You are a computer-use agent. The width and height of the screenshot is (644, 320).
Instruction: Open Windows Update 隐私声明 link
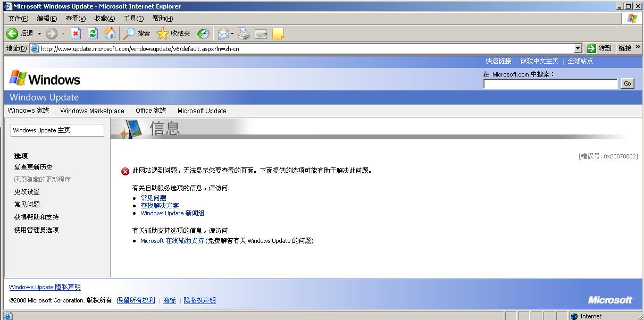pos(45,287)
